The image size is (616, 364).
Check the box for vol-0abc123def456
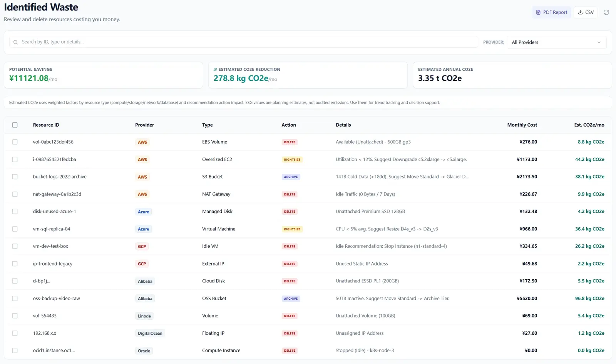coord(15,142)
